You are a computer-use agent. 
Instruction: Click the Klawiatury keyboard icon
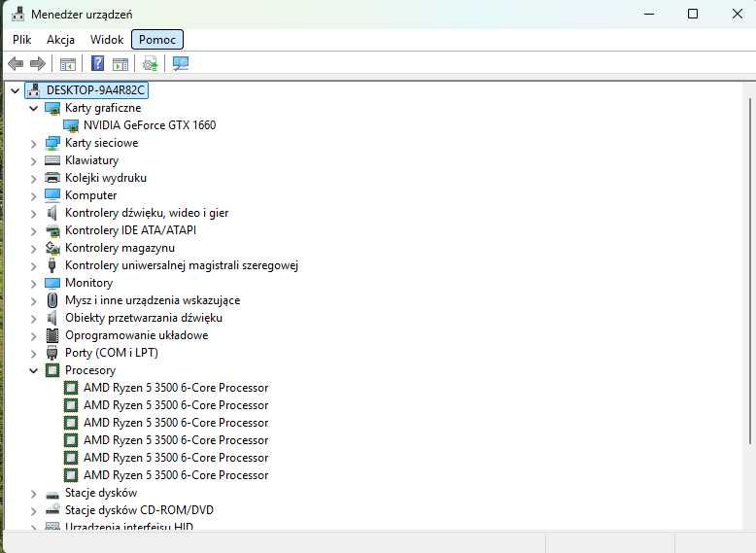point(52,160)
